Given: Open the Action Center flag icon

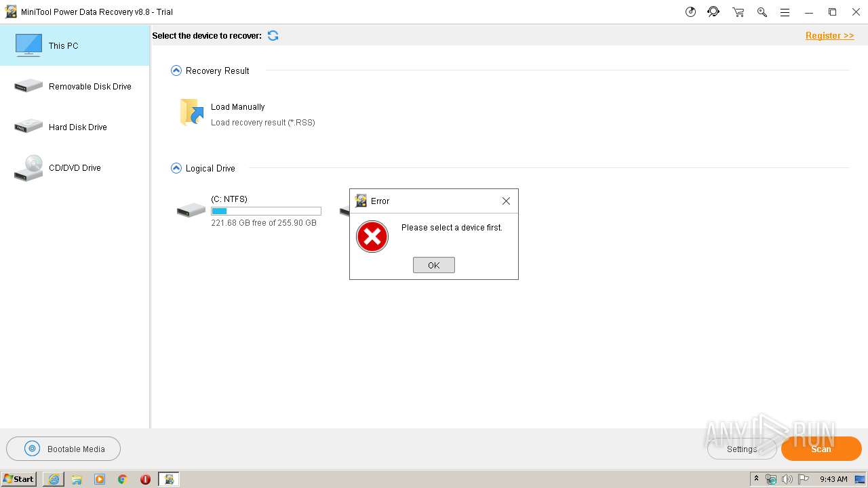Looking at the screenshot, I should [x=804, y=479].
